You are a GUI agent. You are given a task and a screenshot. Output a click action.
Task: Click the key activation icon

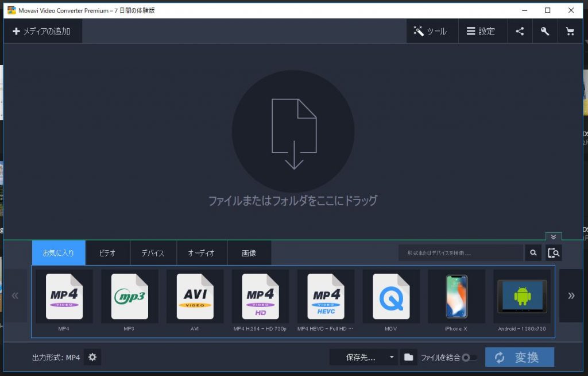pos(545,31)
